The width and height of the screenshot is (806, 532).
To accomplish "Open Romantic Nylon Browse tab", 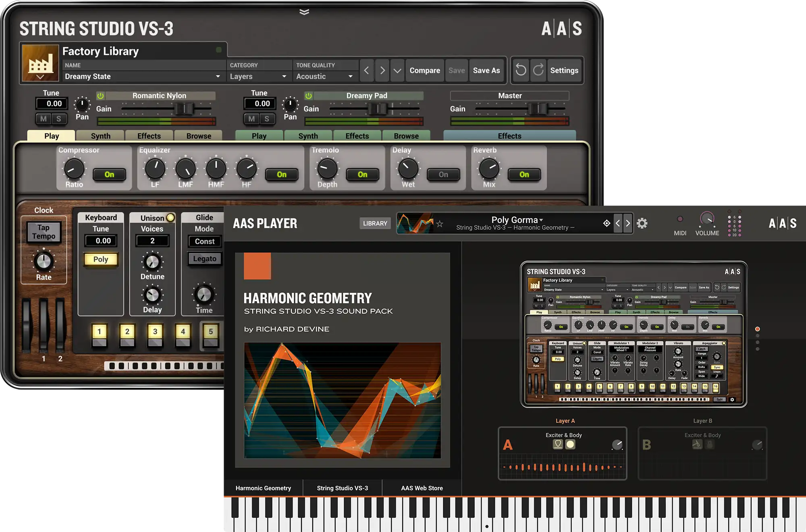I will [199, 136].
